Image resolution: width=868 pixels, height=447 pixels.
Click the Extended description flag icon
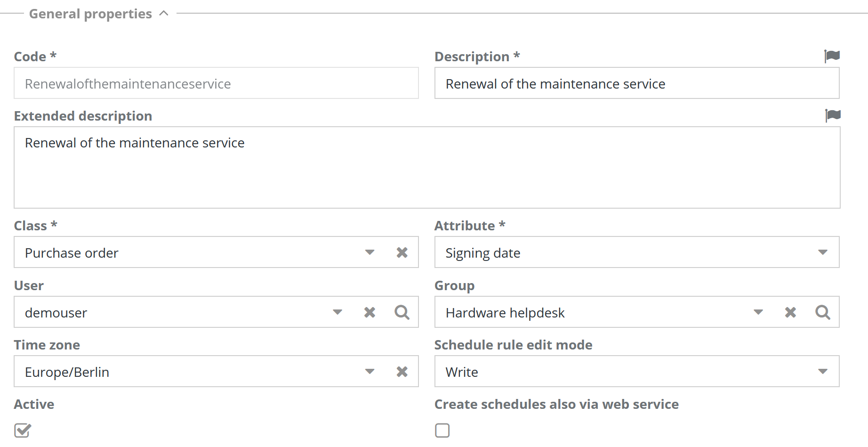click(833, 115)
